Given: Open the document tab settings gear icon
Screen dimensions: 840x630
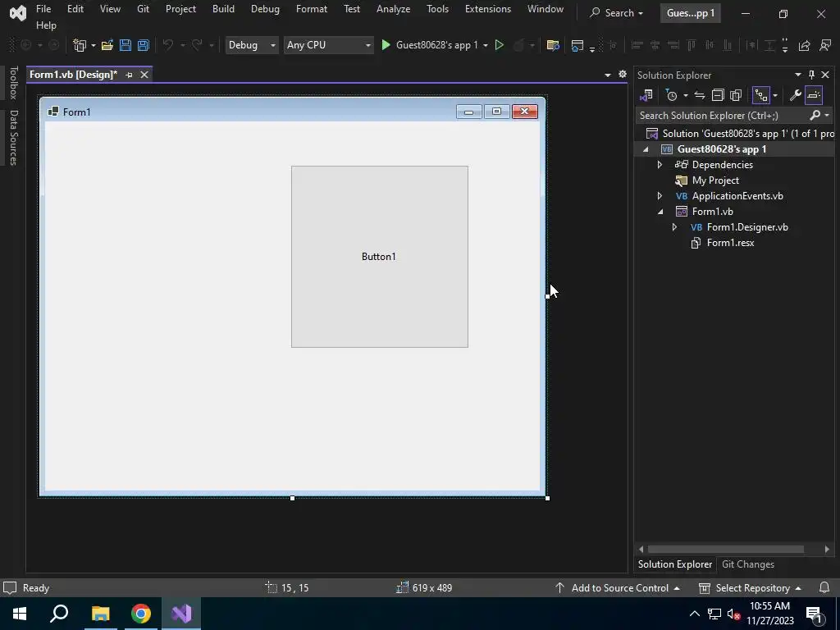Looking at the screenshot, I should click(623, 75).
